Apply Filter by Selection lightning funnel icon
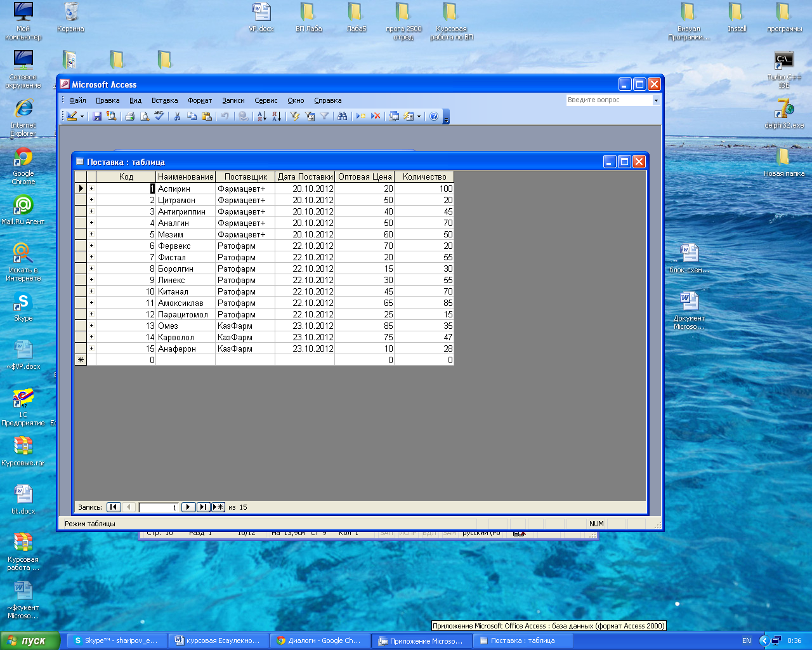Image resolution: width=812 pixels, height=650 pixels. pyautogui.click(x=294, y=116)
